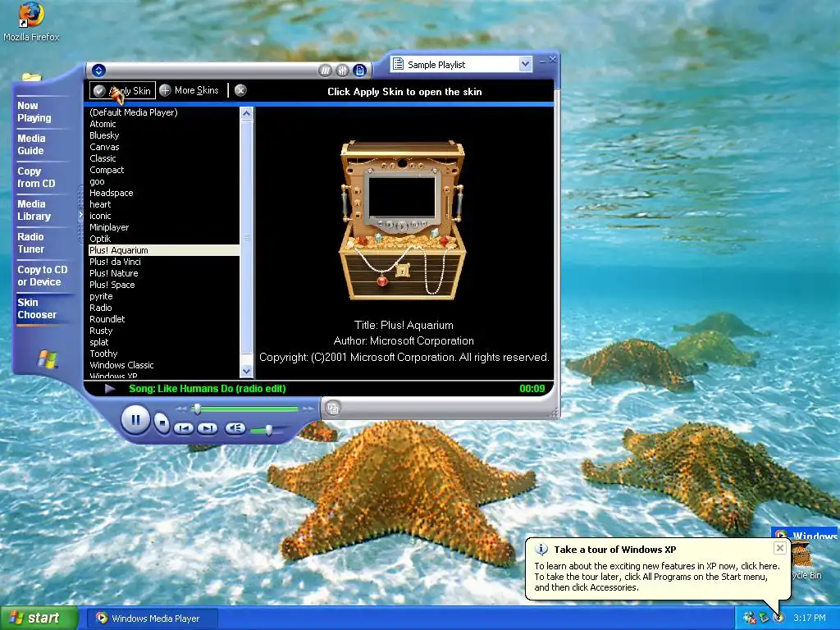Delete selected skin with X icon
Viewport: 840px width, 630px height.
[x=240, y=90]
